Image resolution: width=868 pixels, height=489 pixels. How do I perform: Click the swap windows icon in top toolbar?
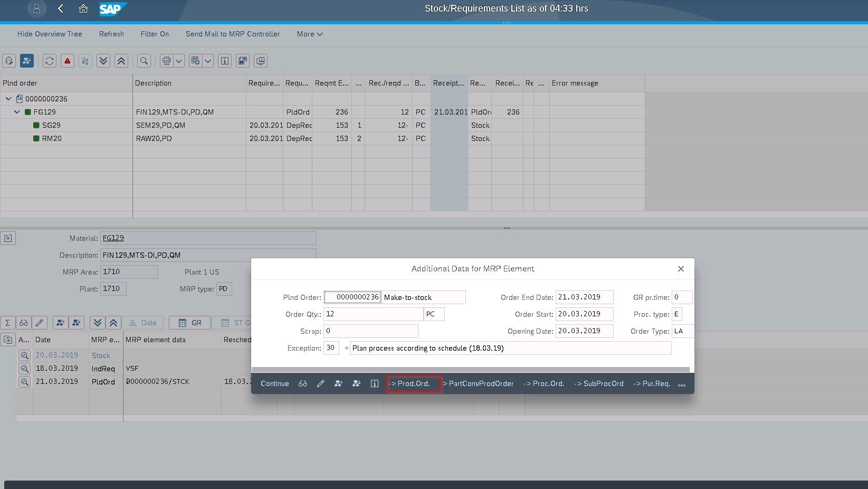pyautogui.click(x=243, y=61)
